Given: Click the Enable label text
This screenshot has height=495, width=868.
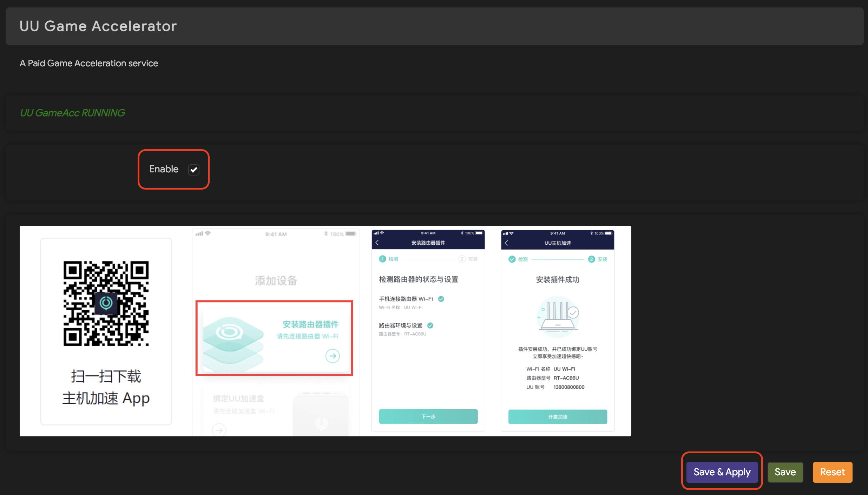Looking at the screenshot, I should tap(164, 169).
